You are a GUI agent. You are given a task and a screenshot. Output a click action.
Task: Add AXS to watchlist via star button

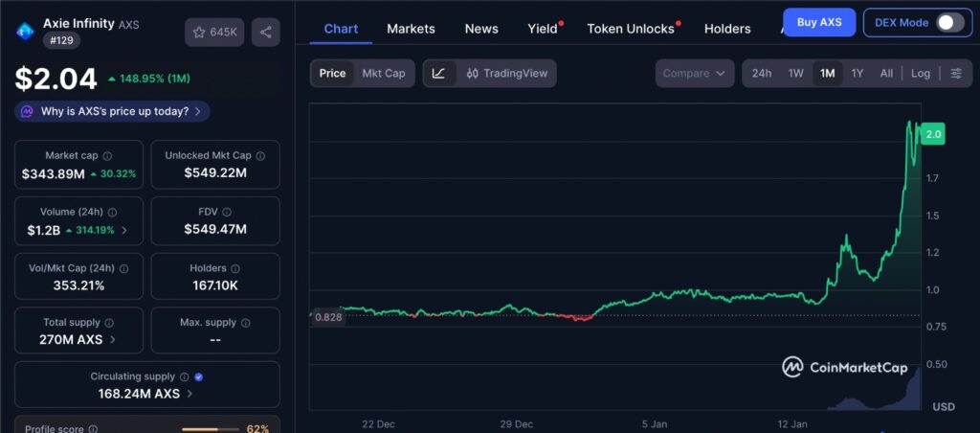tap(214, 33)
